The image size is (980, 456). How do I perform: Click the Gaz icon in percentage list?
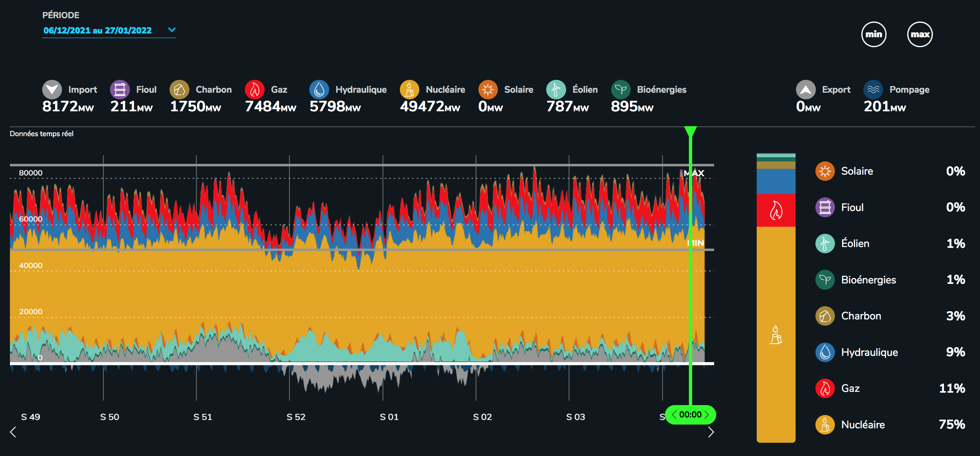point(825,388)
